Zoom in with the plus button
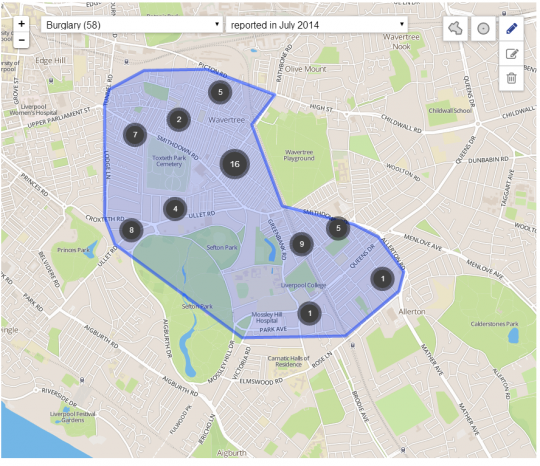The image size is (540, 466). point(21,24)
